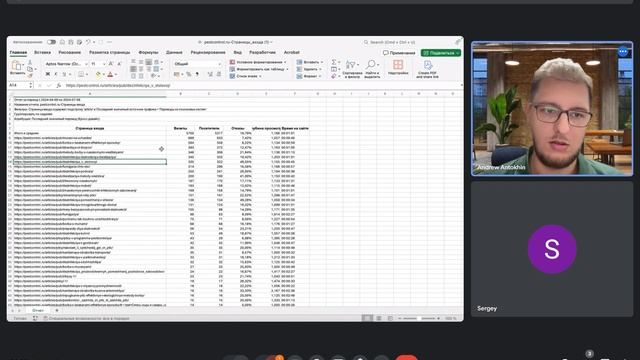Click the Increase Font Size icon
Image resolution: width=640 pixels, height=360 pixels.
111,64
